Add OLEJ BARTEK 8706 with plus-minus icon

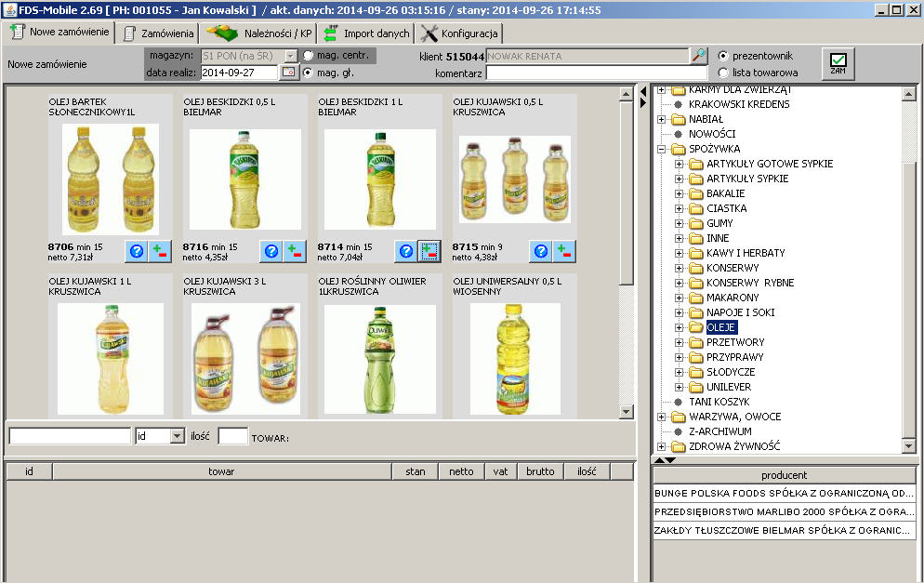click(159, 252)
